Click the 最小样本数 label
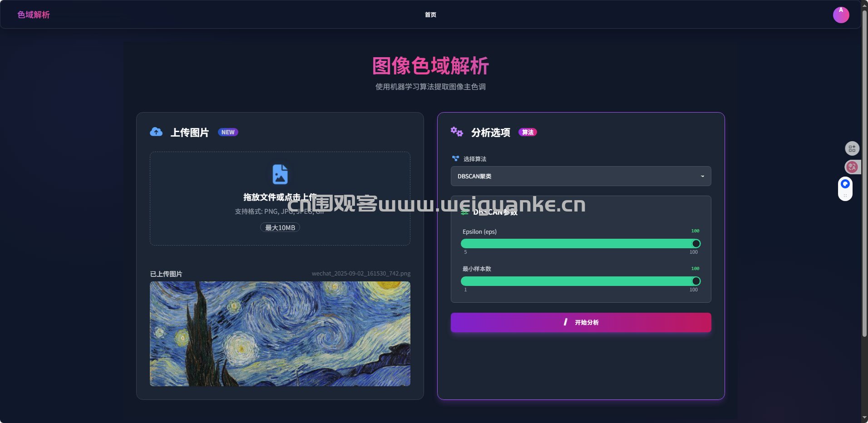868x423 pixels. [477, 269]
